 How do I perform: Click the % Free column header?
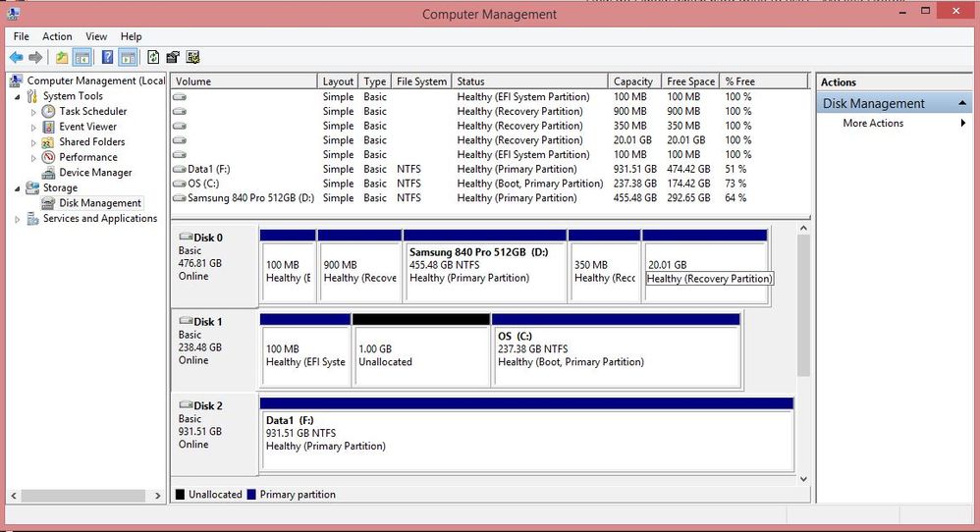[764, 81]
